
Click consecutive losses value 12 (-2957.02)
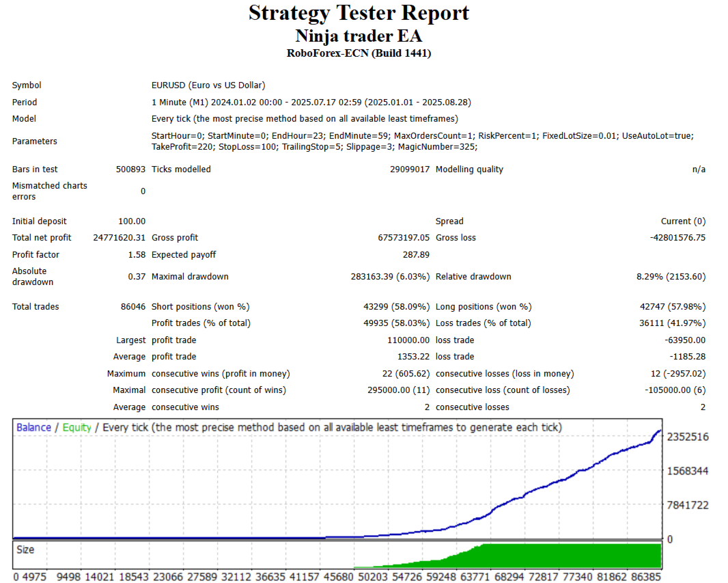point(678,374)
